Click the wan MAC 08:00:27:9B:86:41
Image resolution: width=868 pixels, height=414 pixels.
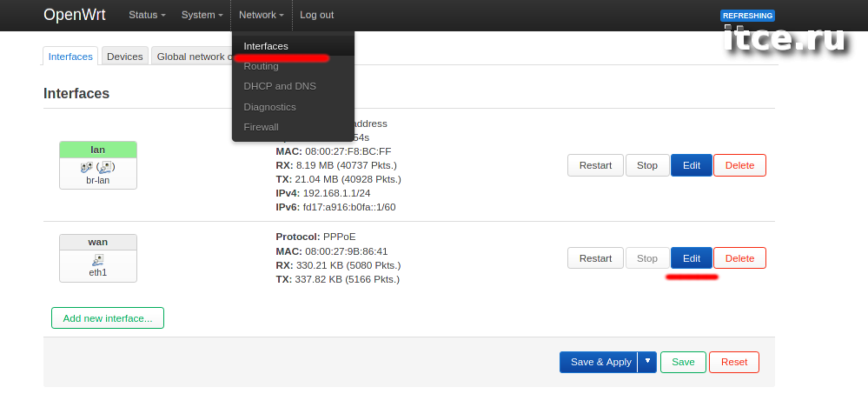pyautogui.click(x=347, y=251)
